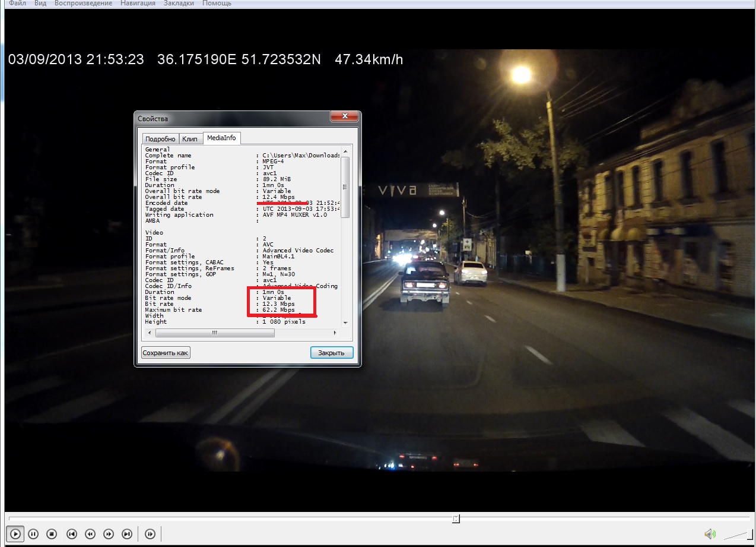Stop the video with the Stop button
Image resolution: width=756 pixels, height=547 pixels.
(x=52, y=534)
